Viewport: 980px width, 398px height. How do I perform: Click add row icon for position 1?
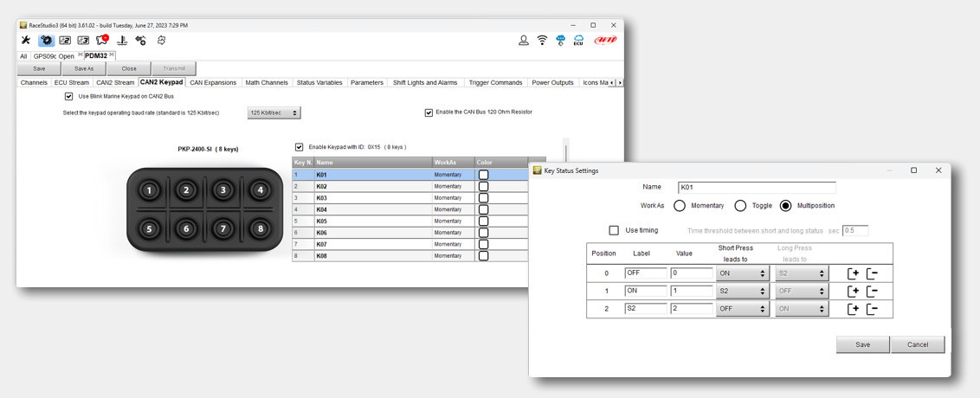pyautogui.click(x=853, y=292)
